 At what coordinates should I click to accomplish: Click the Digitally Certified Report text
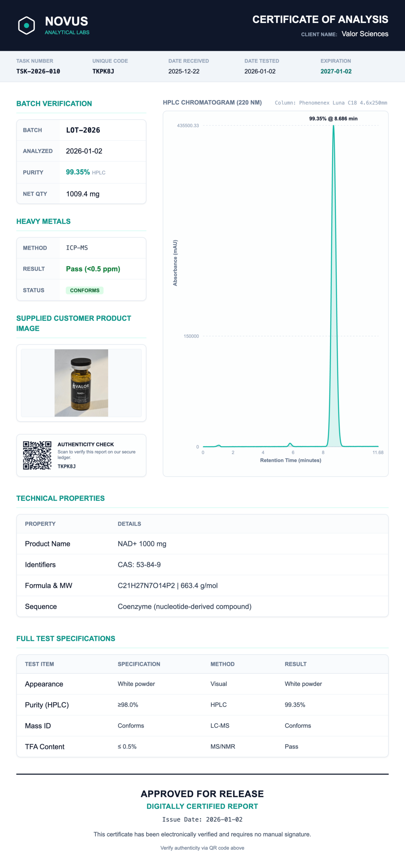coord(202,806)
